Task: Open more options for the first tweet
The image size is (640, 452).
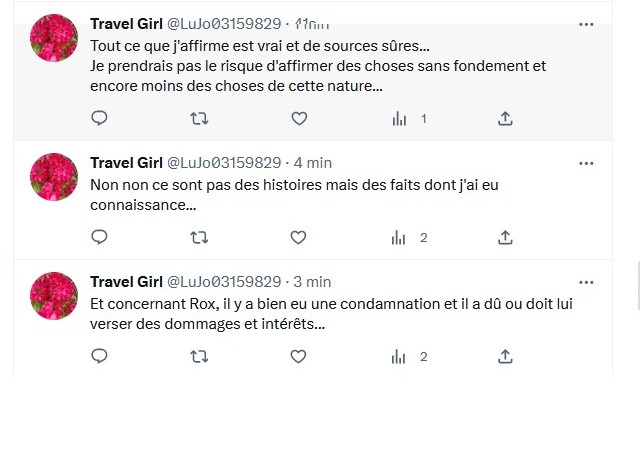Action: coord(586,24)
